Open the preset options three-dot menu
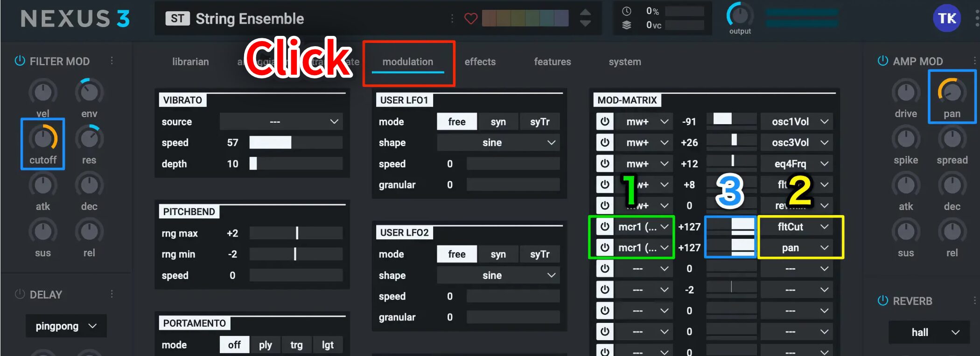The width and height of the screenshot is (980, 356). point(452,18)
